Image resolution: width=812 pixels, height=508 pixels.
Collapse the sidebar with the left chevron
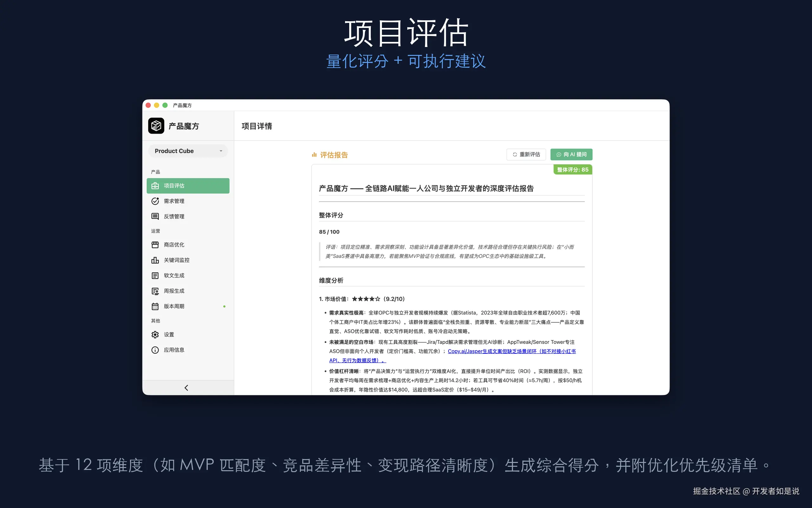coord(187,388)
